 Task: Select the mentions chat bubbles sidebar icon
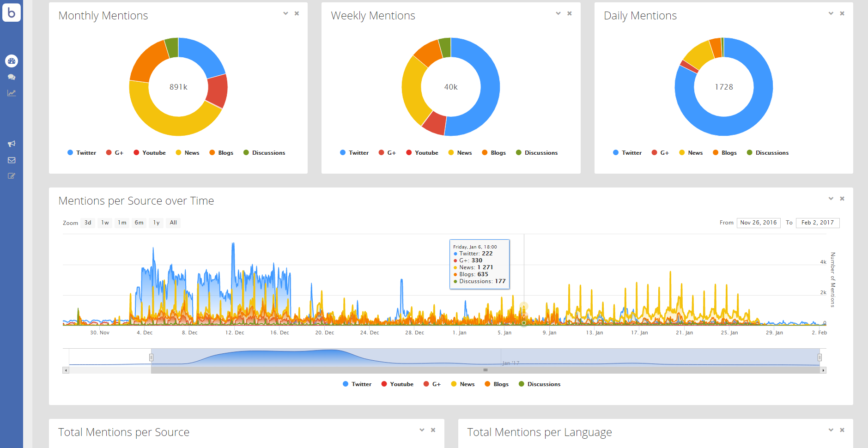12,77
